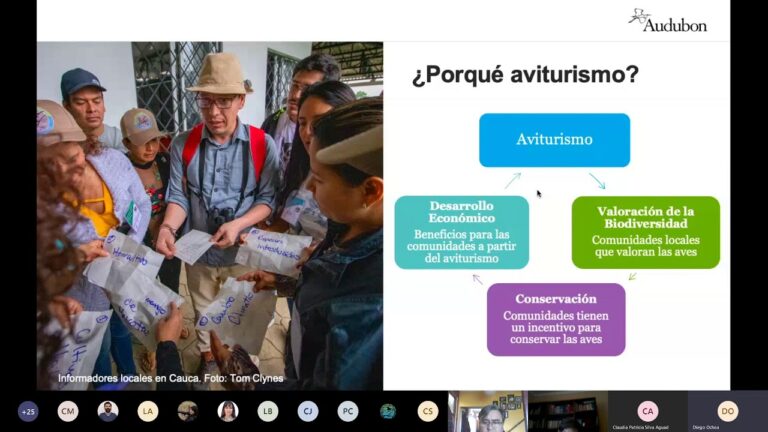This screenshot has height=432, width=768.
Task: Open the +25 more participants badge
Action: [x=28, y=411]
